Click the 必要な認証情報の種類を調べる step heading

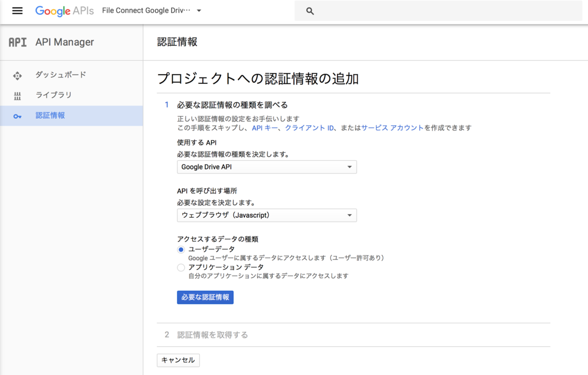coord(233,105)
